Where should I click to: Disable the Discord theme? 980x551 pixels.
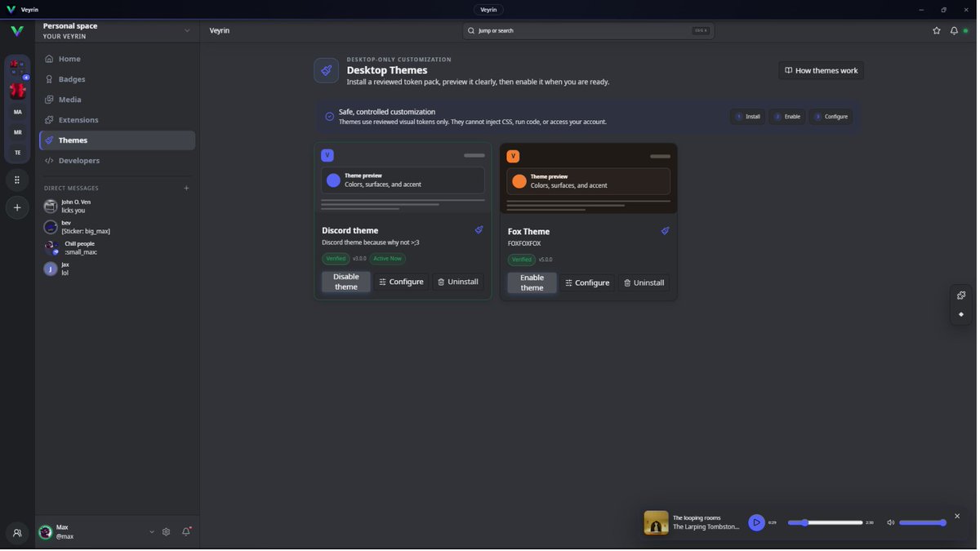point(346,282)
